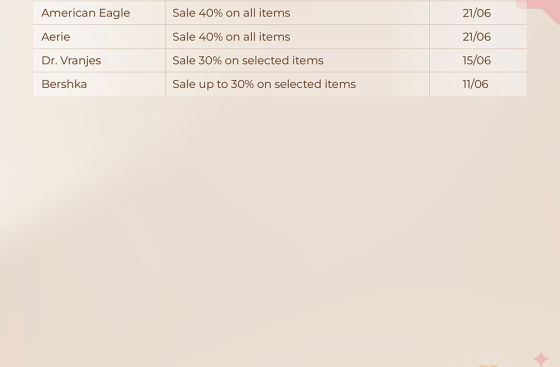Select the 15/06 date cell
This screenshot has height=367, width=560.
point(478,60)
